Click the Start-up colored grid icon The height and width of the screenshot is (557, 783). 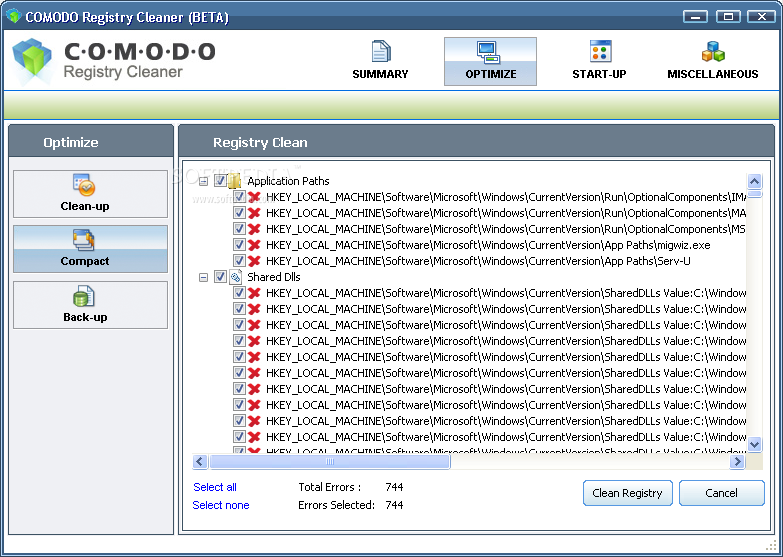(600, 51)
